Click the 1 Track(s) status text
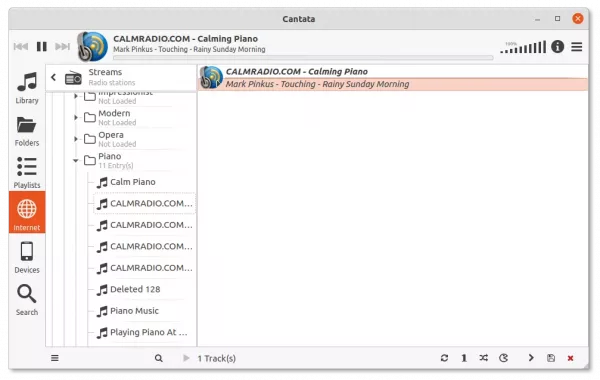 217,359
